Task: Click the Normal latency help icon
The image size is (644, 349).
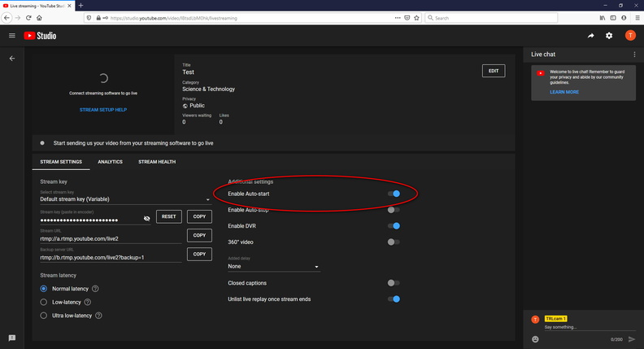Action: pos(95,289)
